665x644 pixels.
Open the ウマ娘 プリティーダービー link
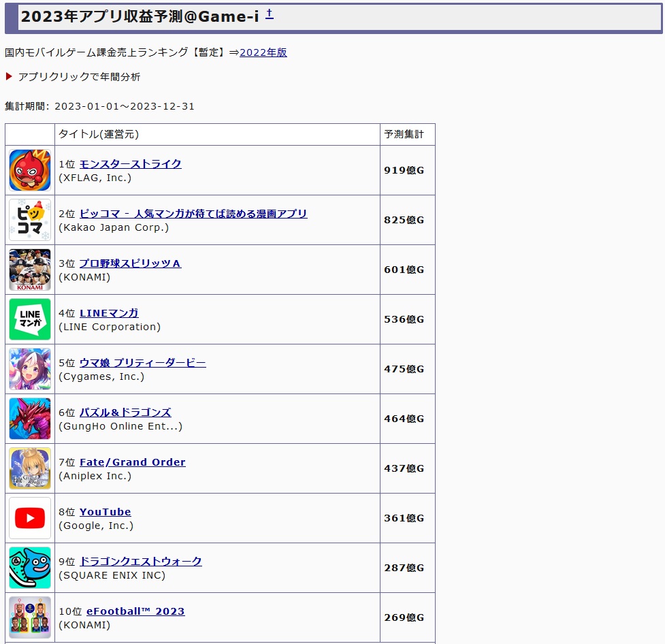click(x=143, y=362)
